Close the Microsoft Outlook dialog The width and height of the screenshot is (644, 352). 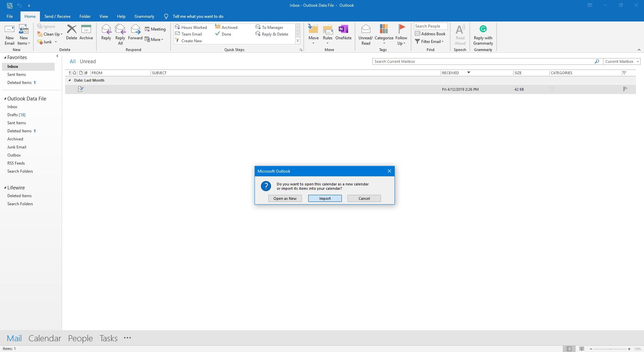click(389, 171)
